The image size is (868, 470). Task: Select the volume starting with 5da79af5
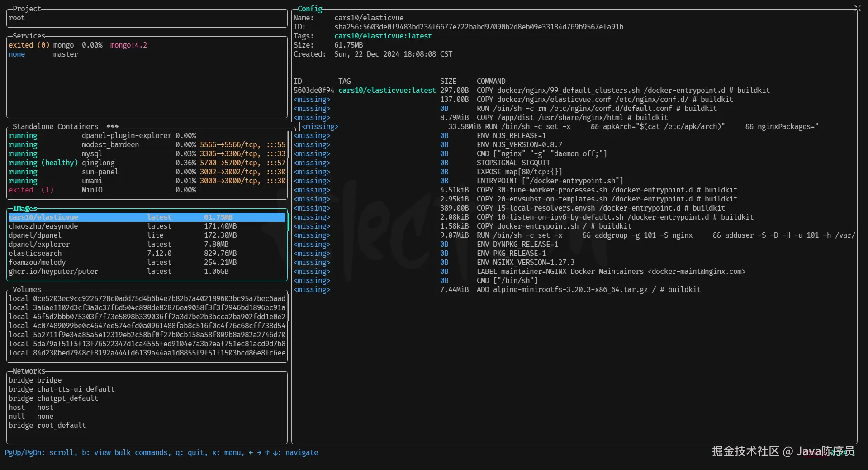coord(147,344)
